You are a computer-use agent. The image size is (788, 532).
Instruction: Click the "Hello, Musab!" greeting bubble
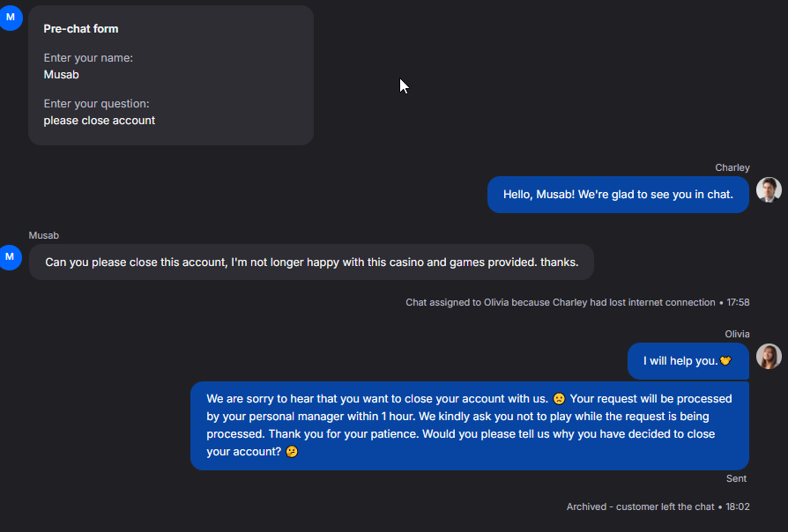point(618,195)
